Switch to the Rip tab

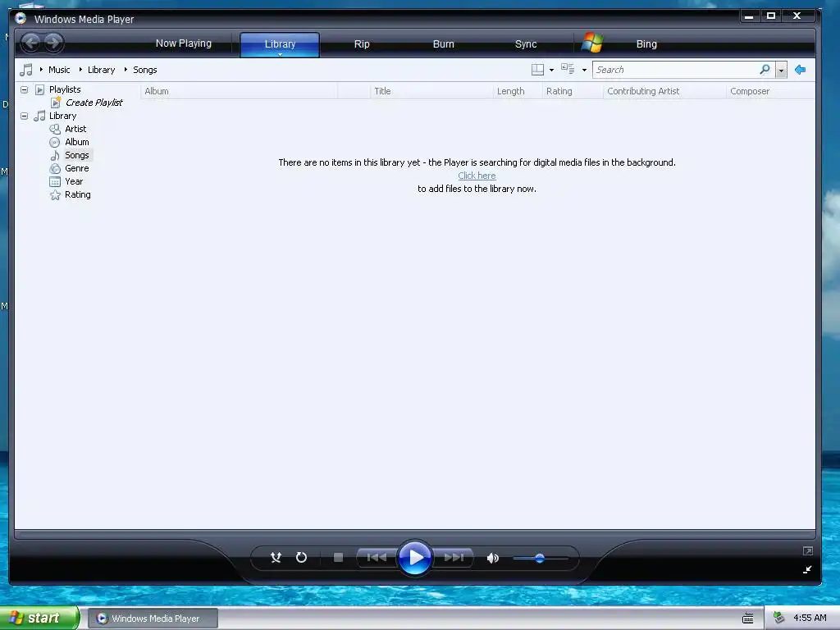pyautogui.click(x=362, y=44)
